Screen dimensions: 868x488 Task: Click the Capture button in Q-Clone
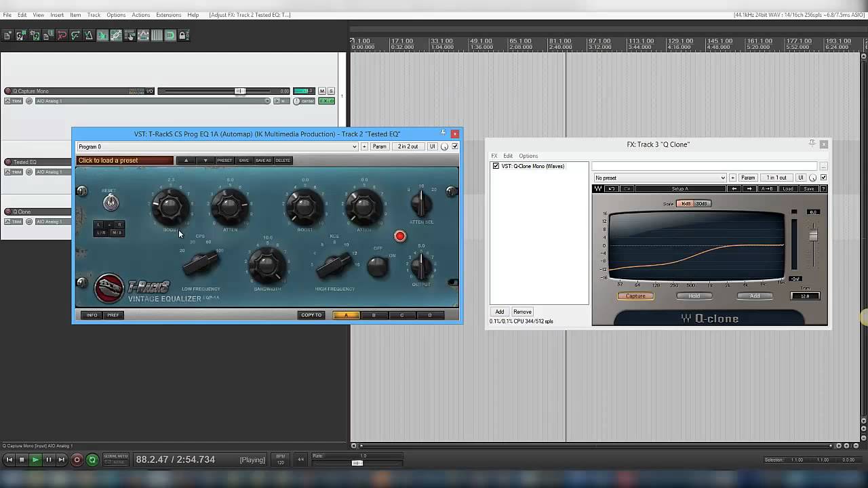tap(635, 296)
